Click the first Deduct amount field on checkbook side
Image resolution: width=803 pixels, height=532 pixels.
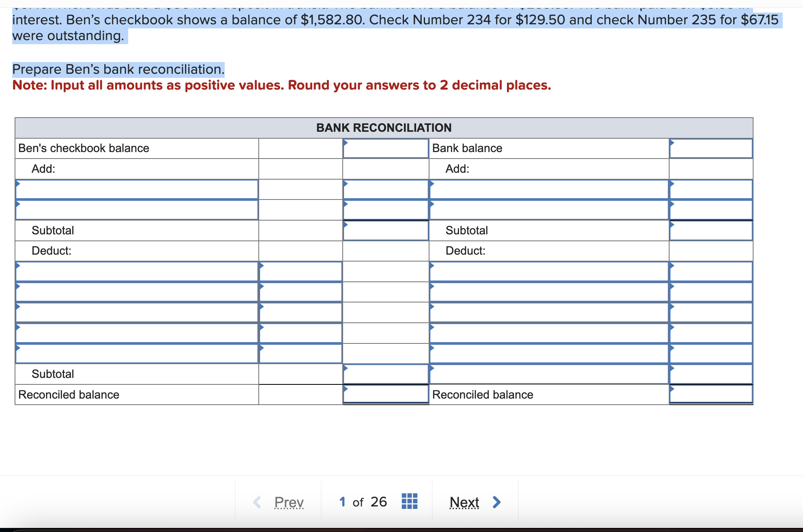(301, 271)
